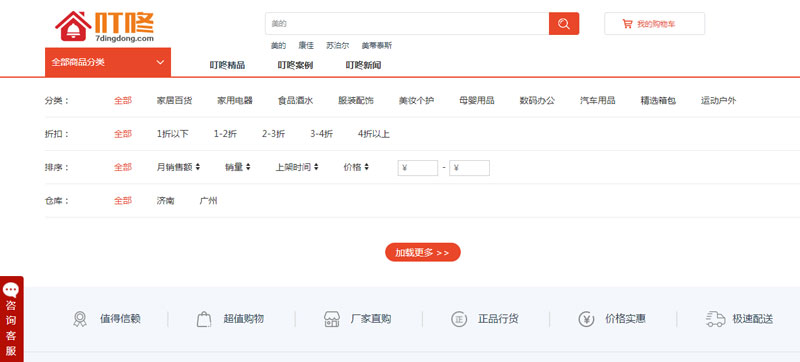Click the 厂家直购 storefront icon
Viewport: 800px width, 362px height.
[332, 319]
